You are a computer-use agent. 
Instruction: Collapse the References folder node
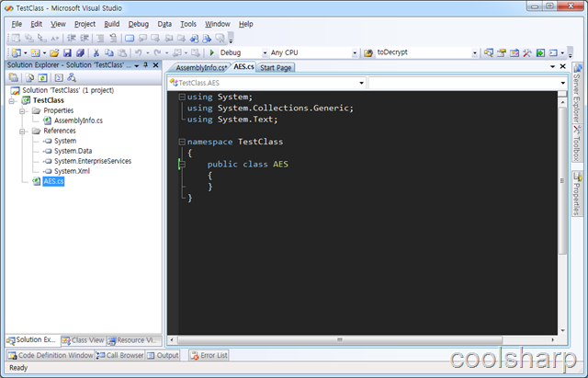tap(22, 131)
